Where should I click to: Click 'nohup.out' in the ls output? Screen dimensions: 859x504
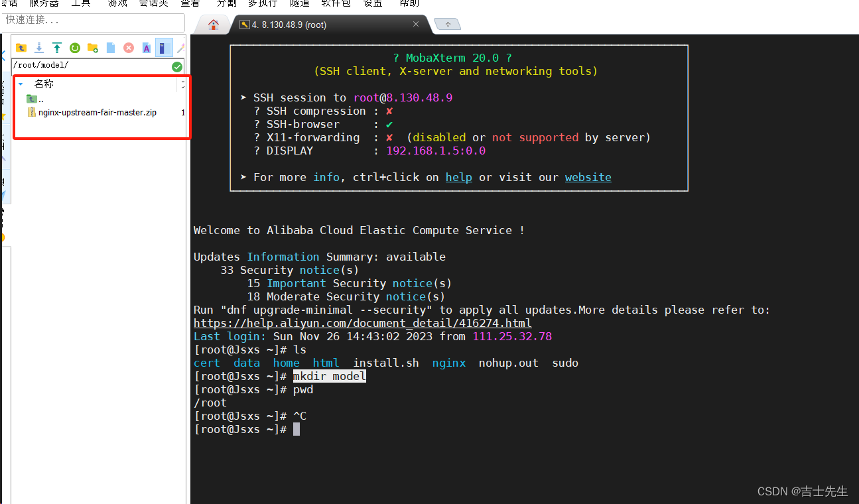click(x=509, y=363)
